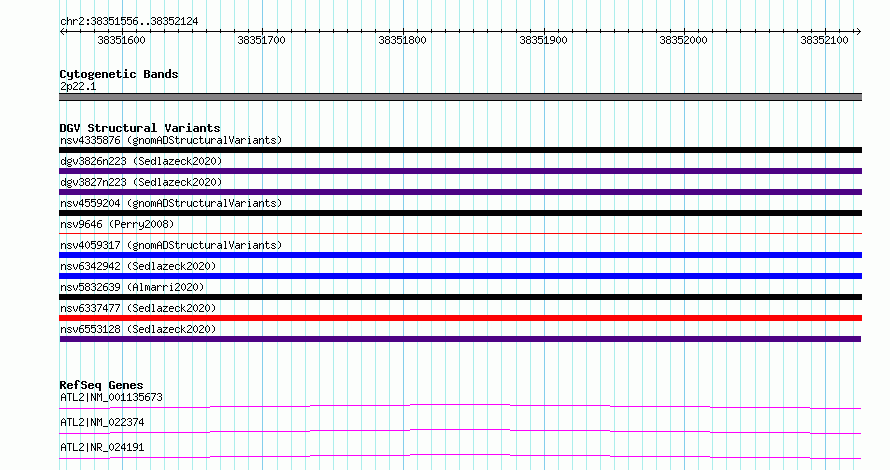Open variant nsv4335876 label
This screenshot has height=470, width=890.
[x=171, y=140]
